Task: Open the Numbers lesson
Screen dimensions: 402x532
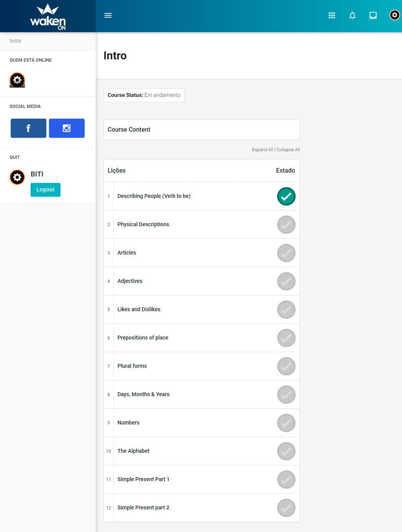Action: pos(128,423)
